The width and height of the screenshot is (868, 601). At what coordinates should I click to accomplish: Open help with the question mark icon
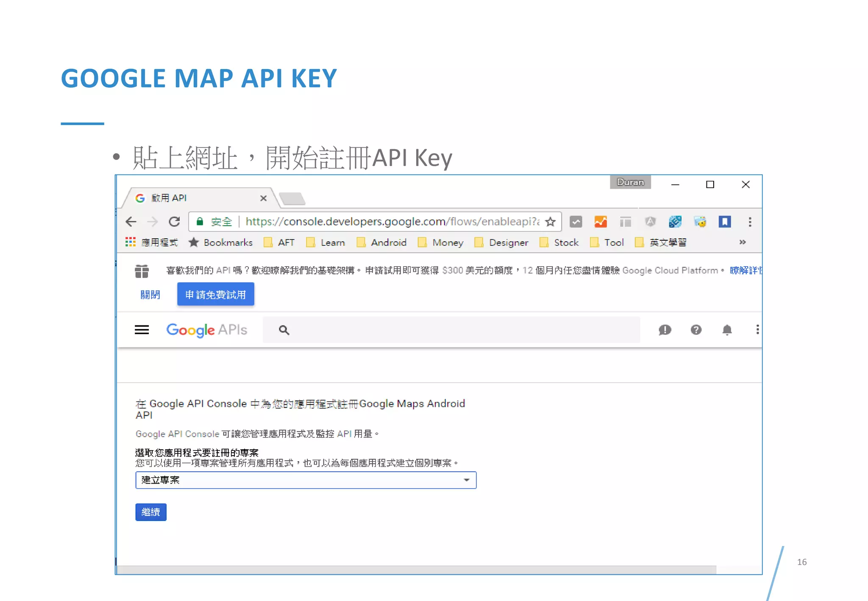click(696, 330)
